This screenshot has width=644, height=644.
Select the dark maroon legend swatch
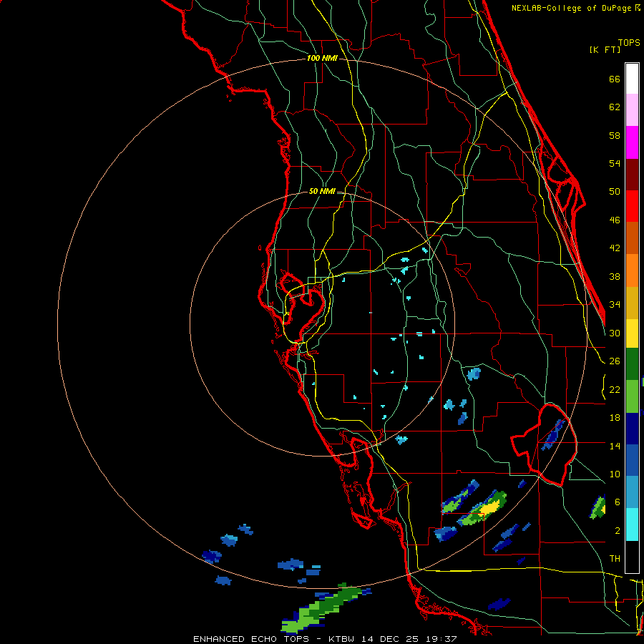pyautogui.click(x=632, y=175)
